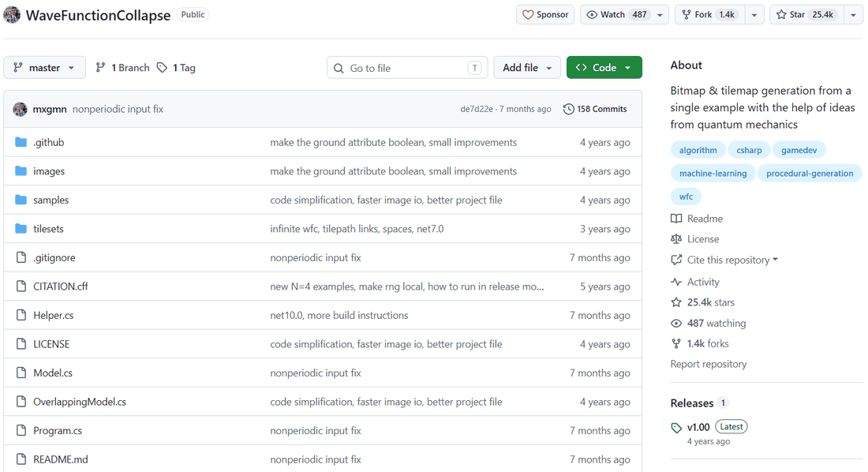
Task: Open the OverlappingModel.cs file name
Action: tap(80, 402)
